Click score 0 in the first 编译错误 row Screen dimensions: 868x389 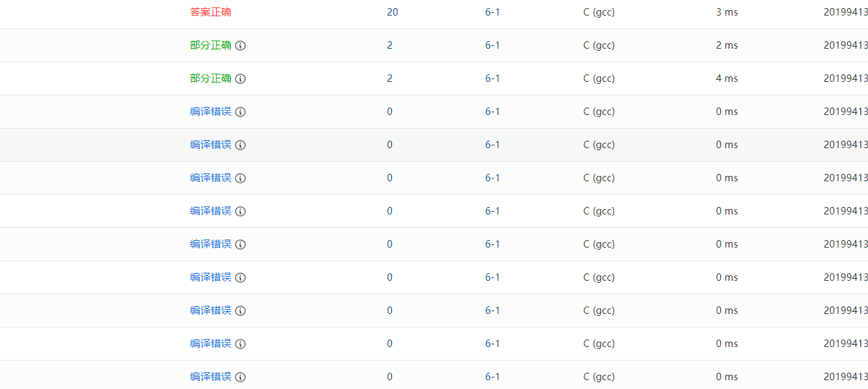coord(390,112)
